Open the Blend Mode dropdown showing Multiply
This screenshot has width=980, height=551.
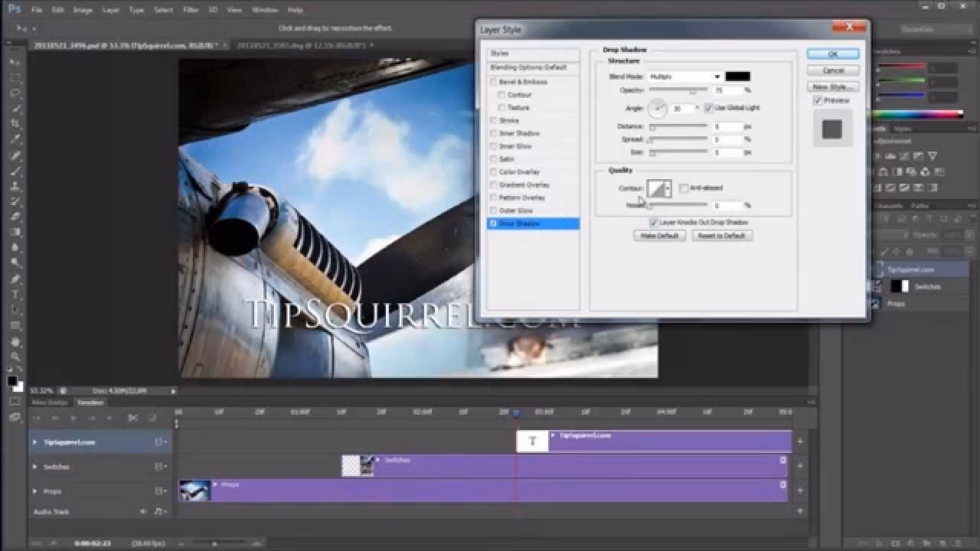tap(685, 76)
